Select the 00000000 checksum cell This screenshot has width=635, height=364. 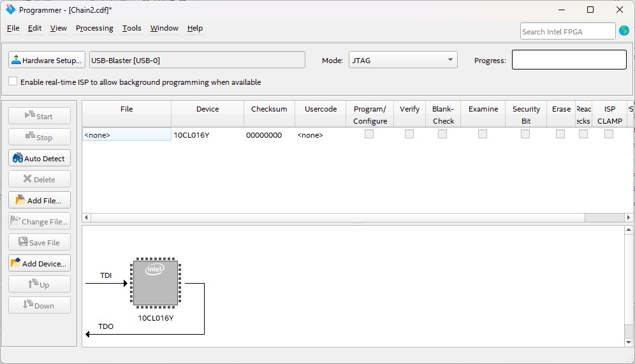pos(269,135)
